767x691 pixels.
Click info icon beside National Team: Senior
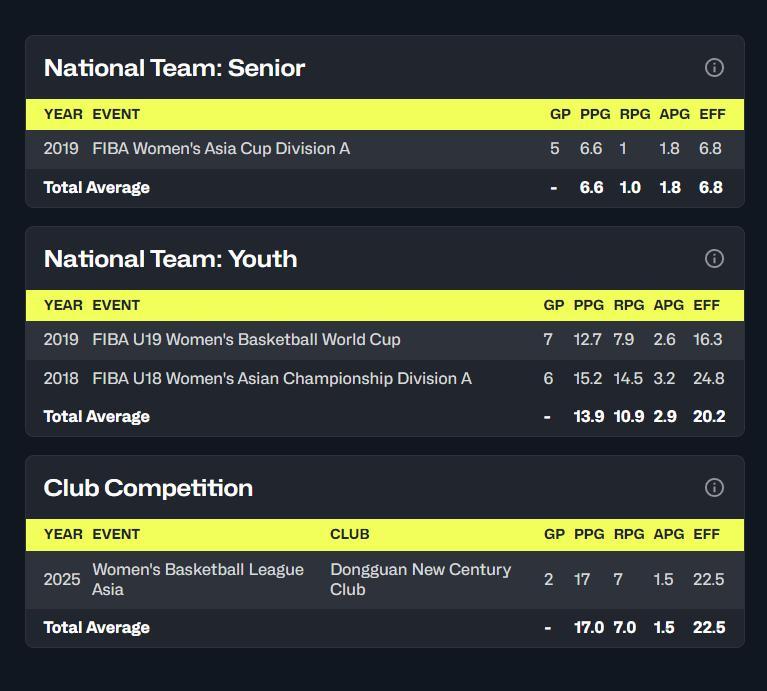(x=714, y=68)
